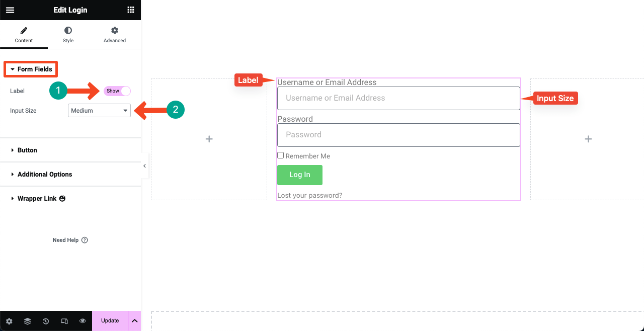Viewport: 644px width, 331px height.
Task: Expand the Button section
Action: point(27,150)
